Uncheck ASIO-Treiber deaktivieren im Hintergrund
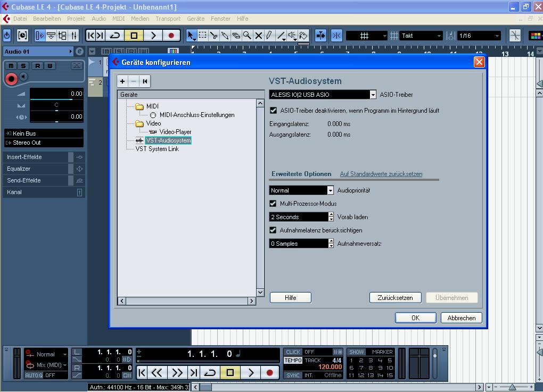The width and height of the screenshot is (543, 392). pyautogui.click(x=273, y=111)
